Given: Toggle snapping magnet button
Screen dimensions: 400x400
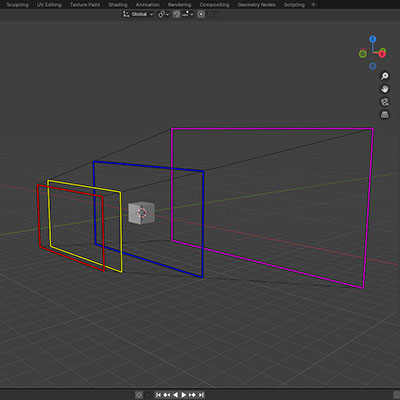Looking at the screenshot, I should point(177,14).
